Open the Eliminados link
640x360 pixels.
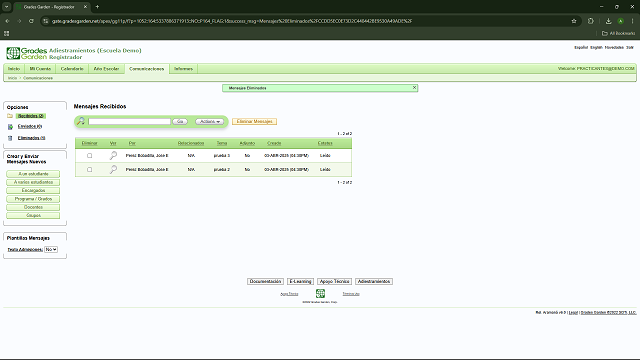(x=31, y=138)
